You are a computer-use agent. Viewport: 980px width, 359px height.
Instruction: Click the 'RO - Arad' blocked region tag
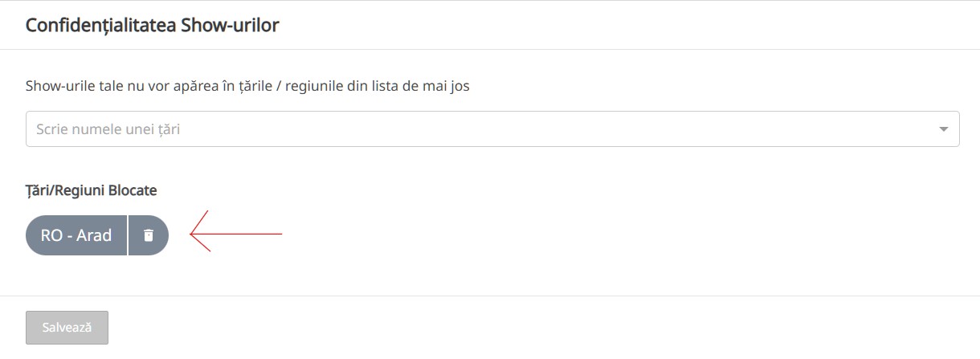coord(76,235)
